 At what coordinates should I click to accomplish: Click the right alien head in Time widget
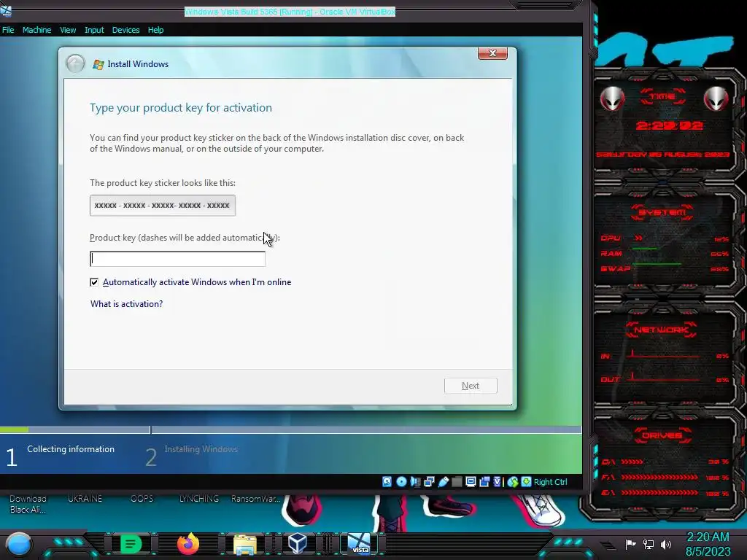(x=716, y=98)
